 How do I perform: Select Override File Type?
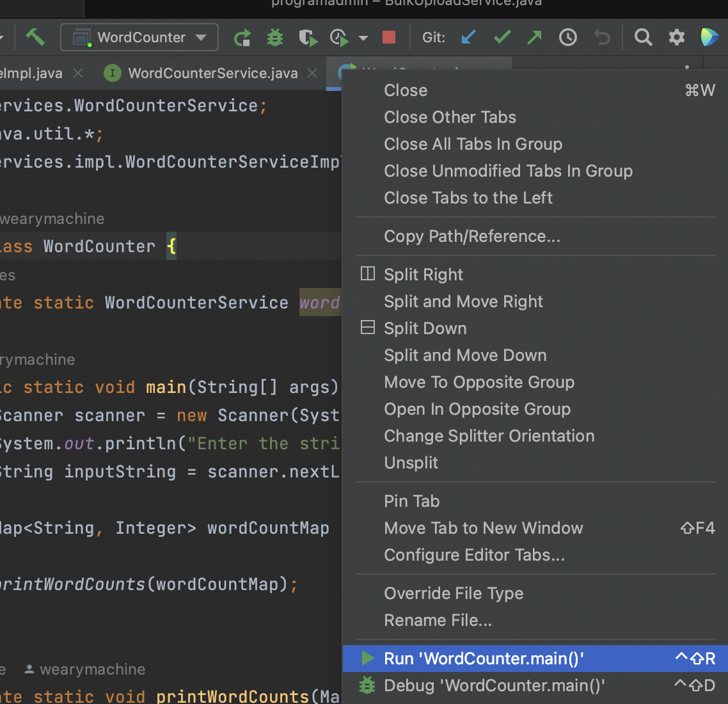(535, 593)
